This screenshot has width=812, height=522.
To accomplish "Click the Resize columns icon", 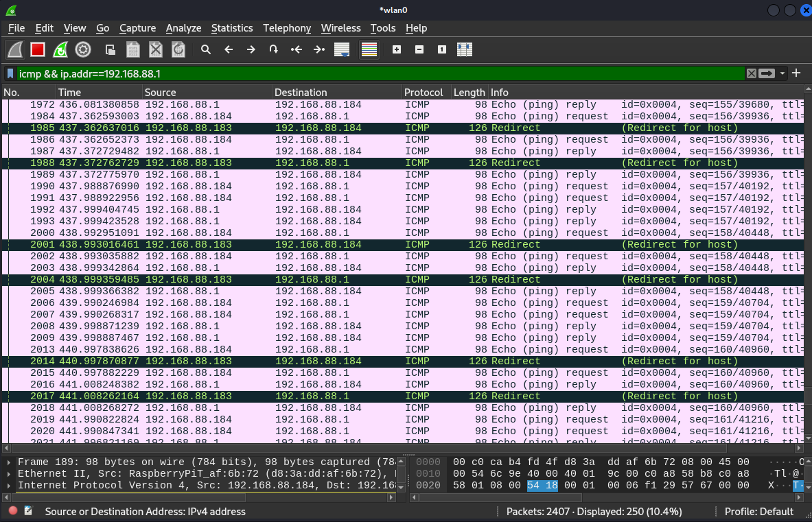I will click(465, 49).
